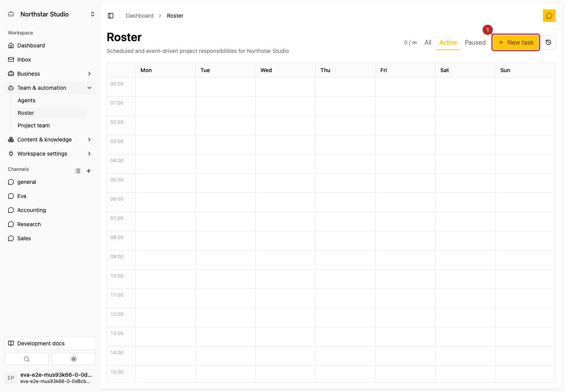The width and height of the screenshot is (565, 392).
Task: Show the Paused tasks tab
Action: pyautogui.click(x=475, y=42)
